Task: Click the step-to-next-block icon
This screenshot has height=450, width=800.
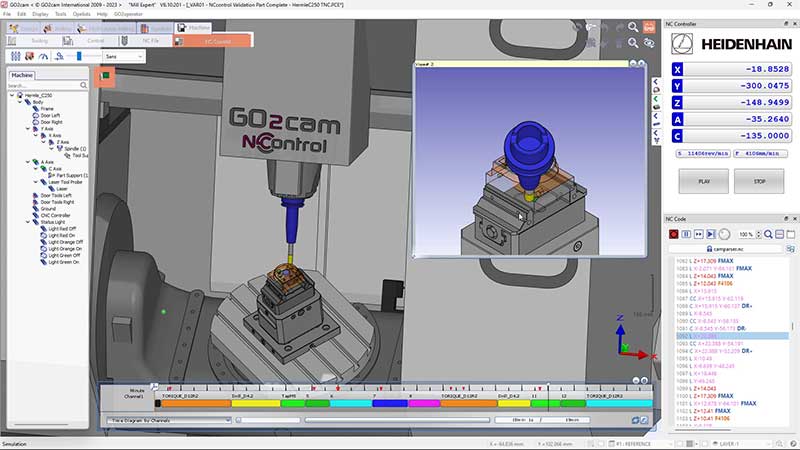Action: [x=711, y=233]
